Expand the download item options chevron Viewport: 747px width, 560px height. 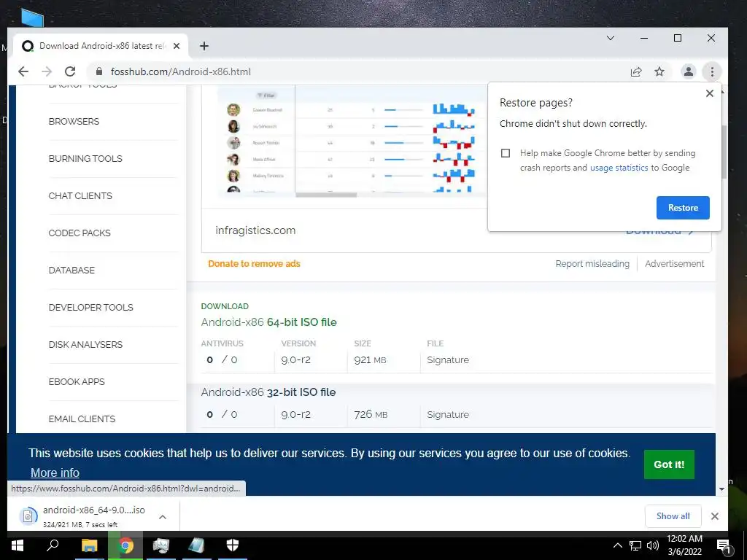point(163,517)
